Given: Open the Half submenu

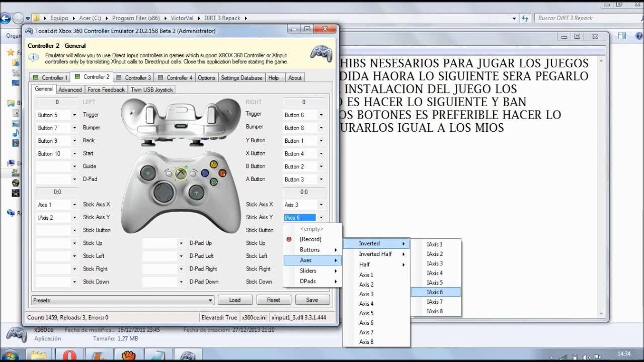Looking at the screenshot, I should pyautogui.click(x=376, y=264).
